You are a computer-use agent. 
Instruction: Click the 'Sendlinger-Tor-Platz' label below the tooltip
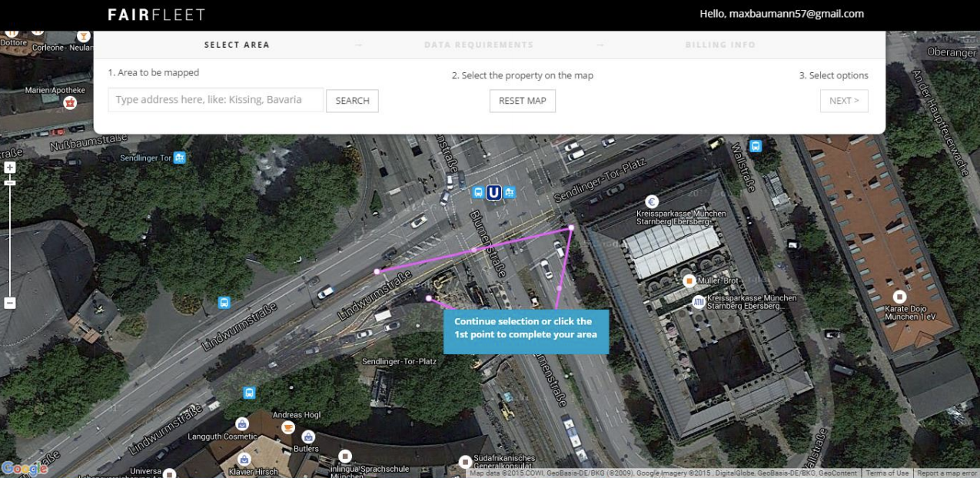tap(400, 361)
